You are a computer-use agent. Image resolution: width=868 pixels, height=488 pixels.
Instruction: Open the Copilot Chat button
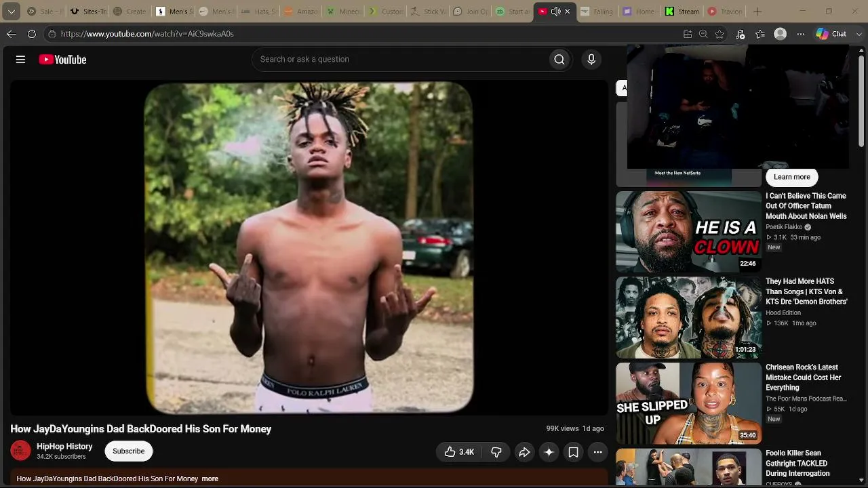click(831, 34)
